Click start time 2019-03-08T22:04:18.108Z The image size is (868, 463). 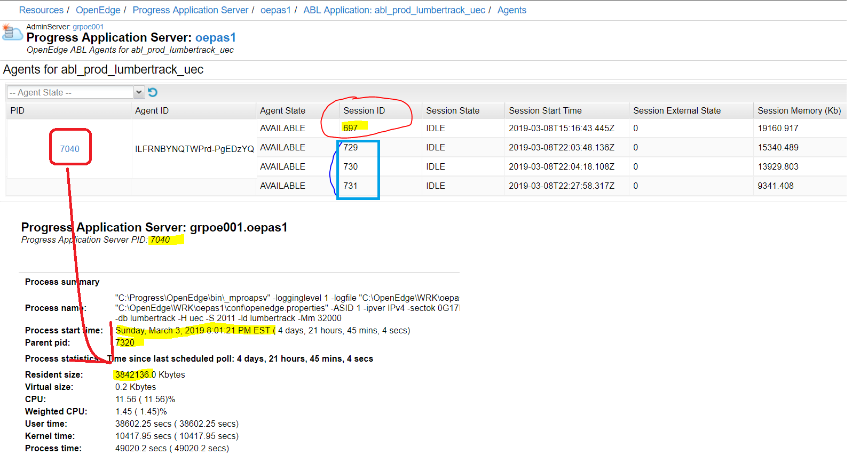click(x=562, y=166)
